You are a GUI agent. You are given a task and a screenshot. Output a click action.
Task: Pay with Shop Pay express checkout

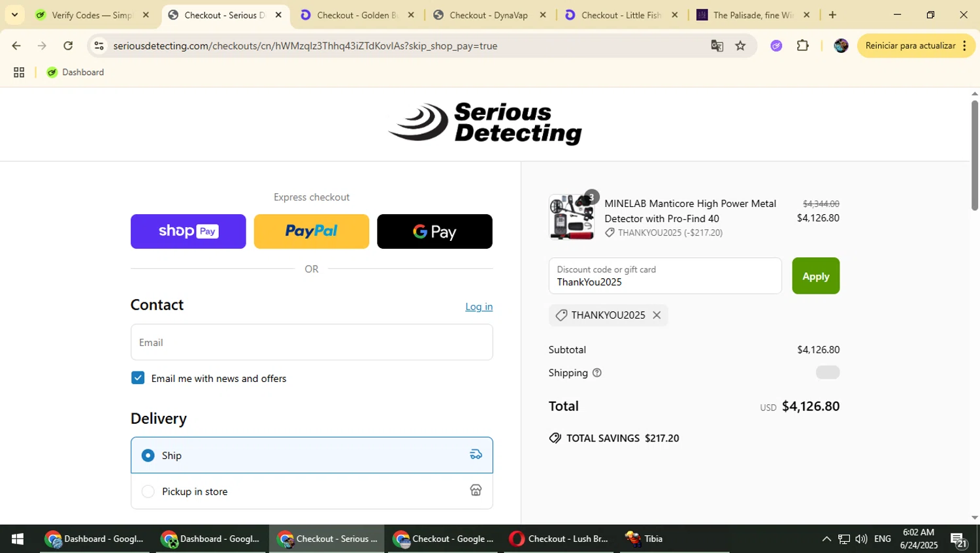(x=188, y=231)
